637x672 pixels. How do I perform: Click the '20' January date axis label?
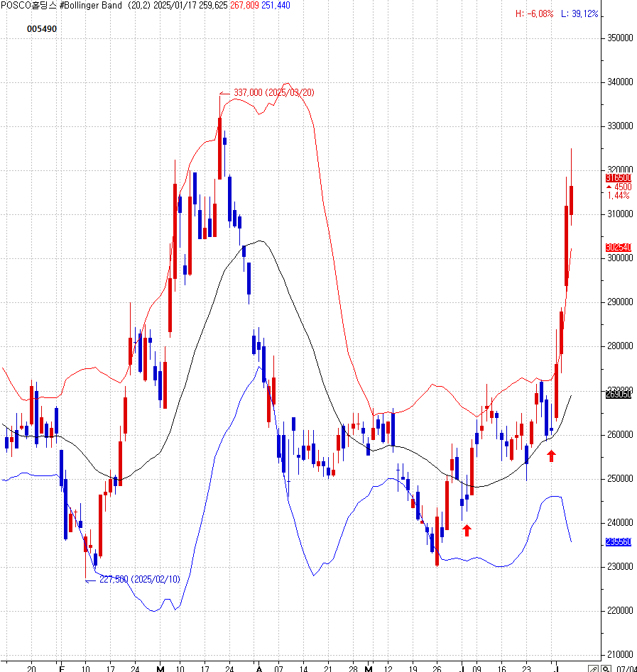[x=31, y=668]
